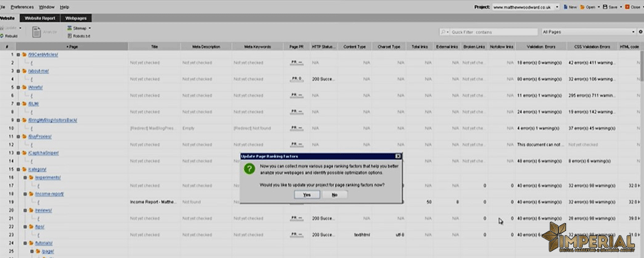Sort by the Content Type column header
Screen dimensions: 644x258
(354, 46)
